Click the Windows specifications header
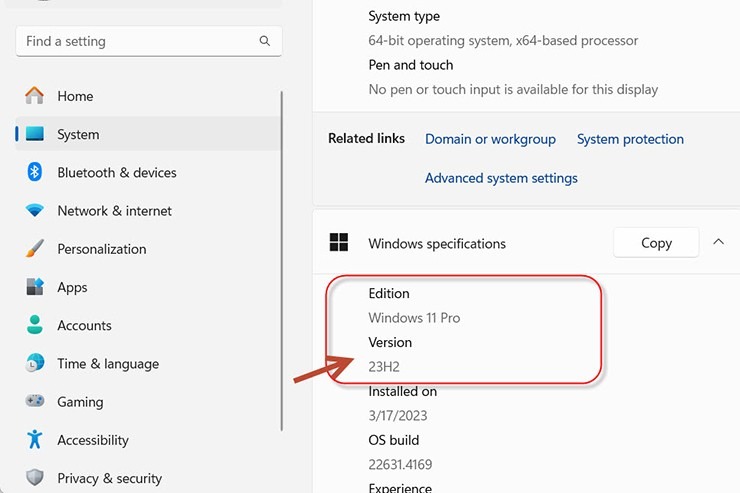The image size is (740, 493). [x=437, y=244]
